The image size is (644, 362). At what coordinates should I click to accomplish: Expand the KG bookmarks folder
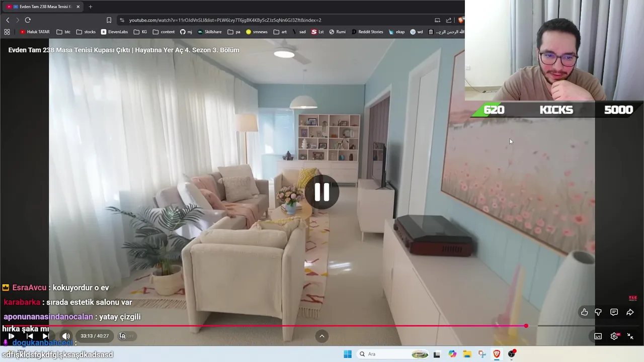pos(140,32)
